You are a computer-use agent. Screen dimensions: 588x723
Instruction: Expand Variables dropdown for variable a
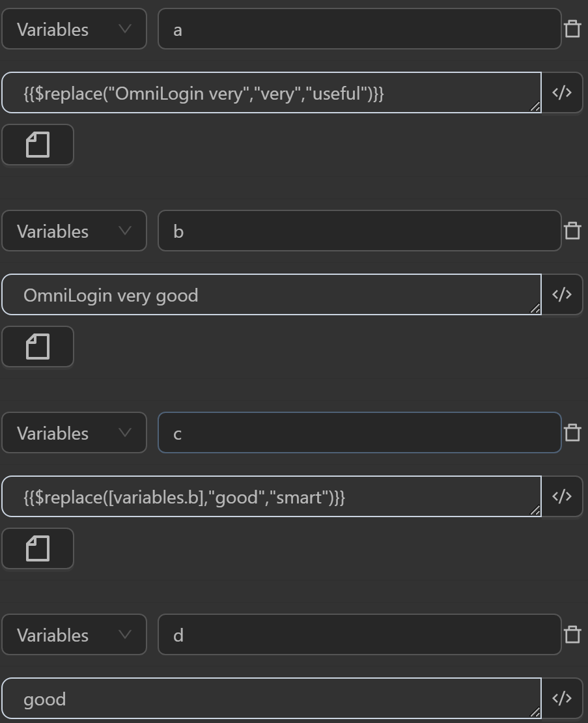74,29
